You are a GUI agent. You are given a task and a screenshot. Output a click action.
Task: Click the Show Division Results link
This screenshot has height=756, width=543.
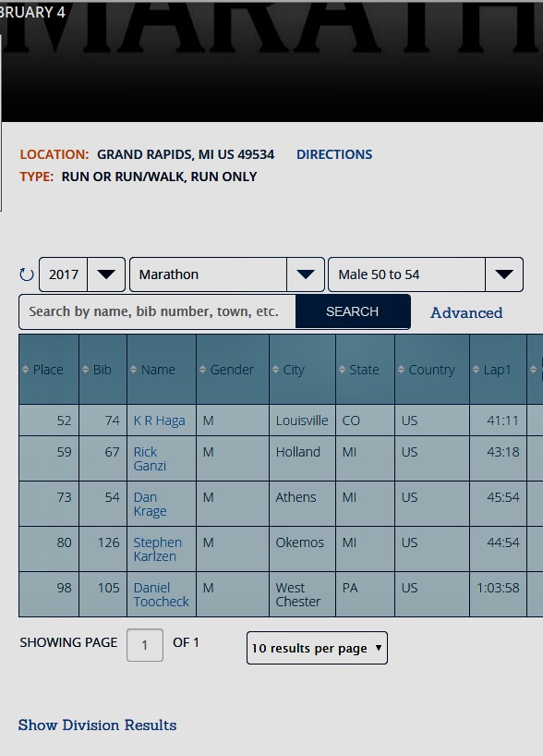tap(97, 726)
